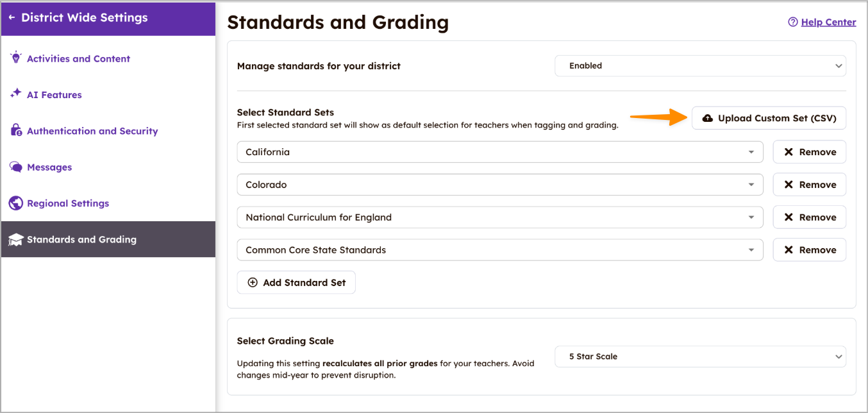This screenshot has width=868, height=413.
Task: Open the 5 Star Scale grading dropdown
Action: pyautogui.click(x=700, y=357)
